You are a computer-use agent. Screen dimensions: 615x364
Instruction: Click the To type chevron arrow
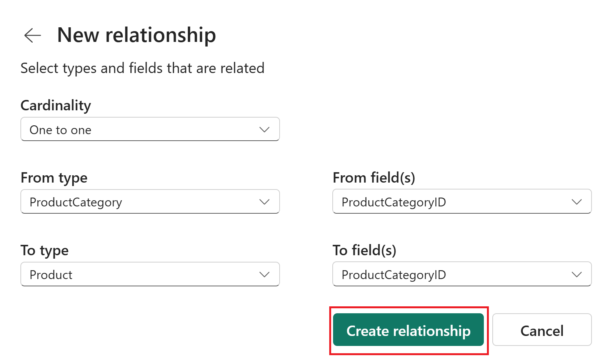coord(264,274)
